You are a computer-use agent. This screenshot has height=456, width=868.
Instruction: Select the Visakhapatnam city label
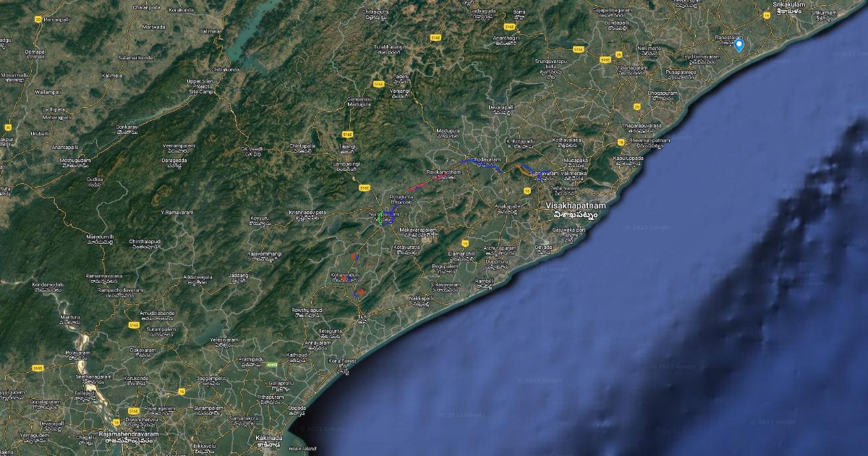(576, 210)
